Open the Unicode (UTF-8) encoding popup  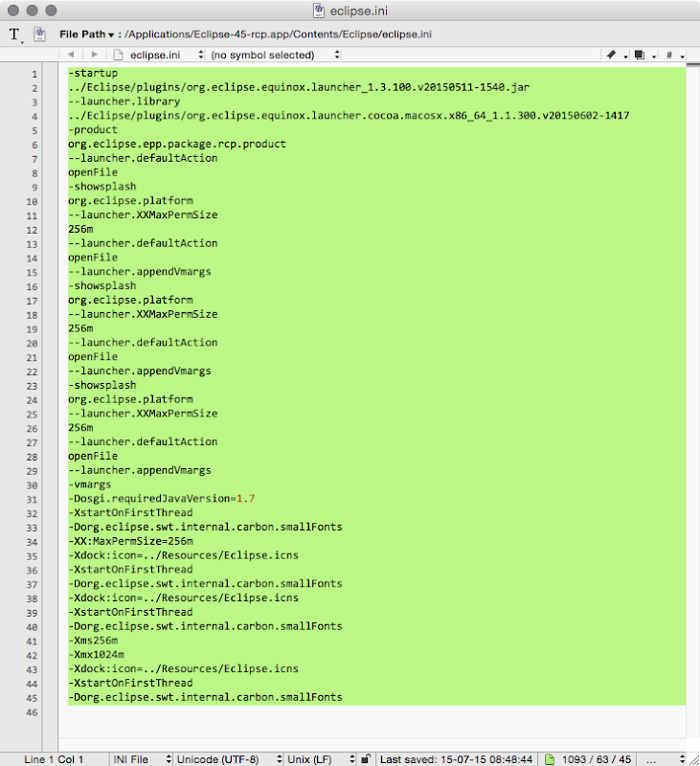pos(229,759)
